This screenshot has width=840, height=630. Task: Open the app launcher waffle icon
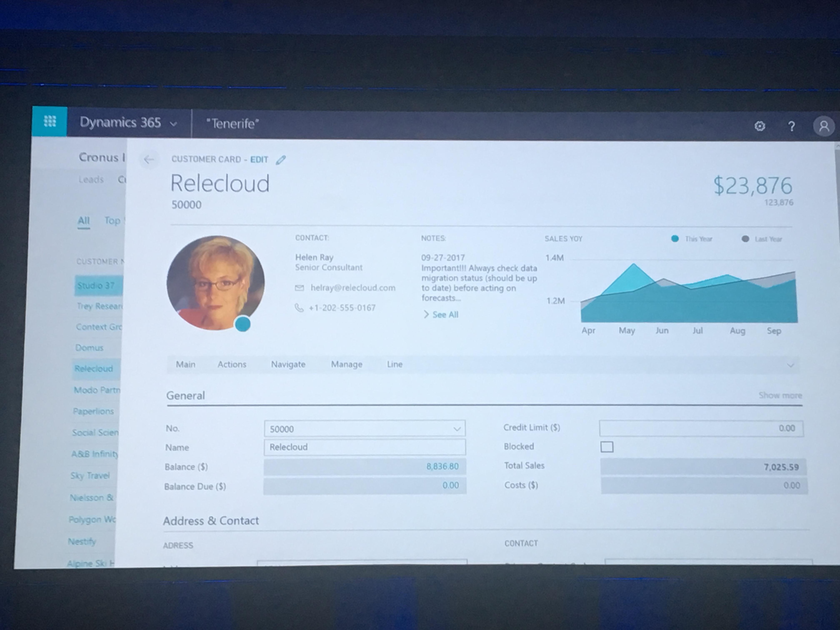[50, 121]
